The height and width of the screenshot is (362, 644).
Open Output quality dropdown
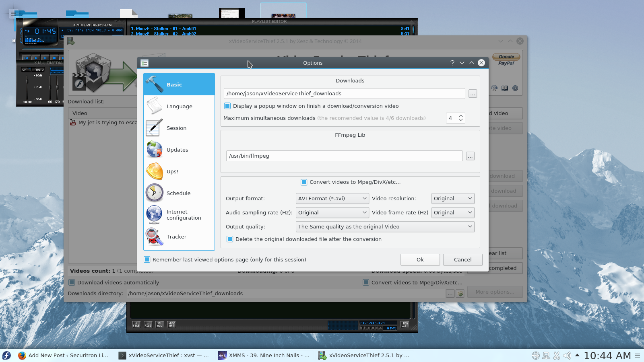[x=385, y=226]
